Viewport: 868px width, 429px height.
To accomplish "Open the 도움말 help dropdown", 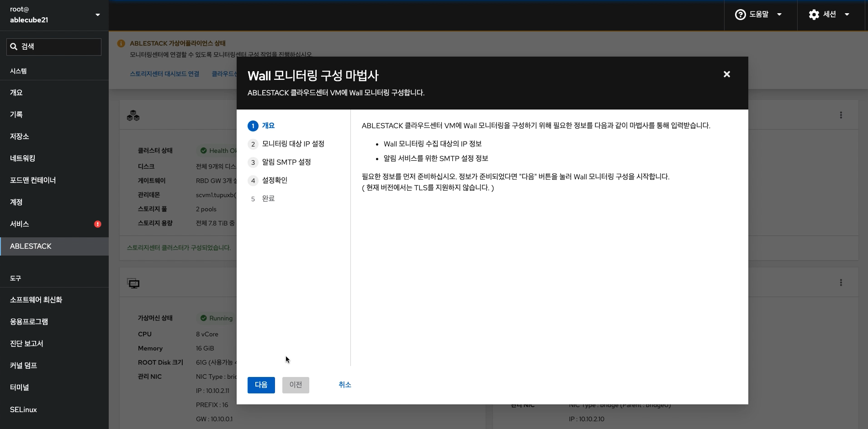I will (759, 15).
